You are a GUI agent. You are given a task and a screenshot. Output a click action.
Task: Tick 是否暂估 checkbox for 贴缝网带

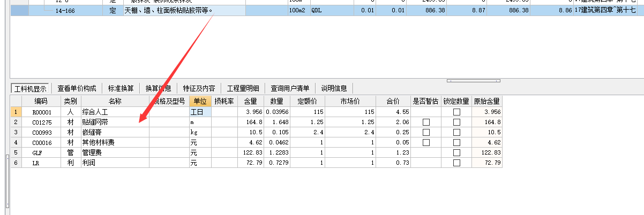click(x=426, y=122)
